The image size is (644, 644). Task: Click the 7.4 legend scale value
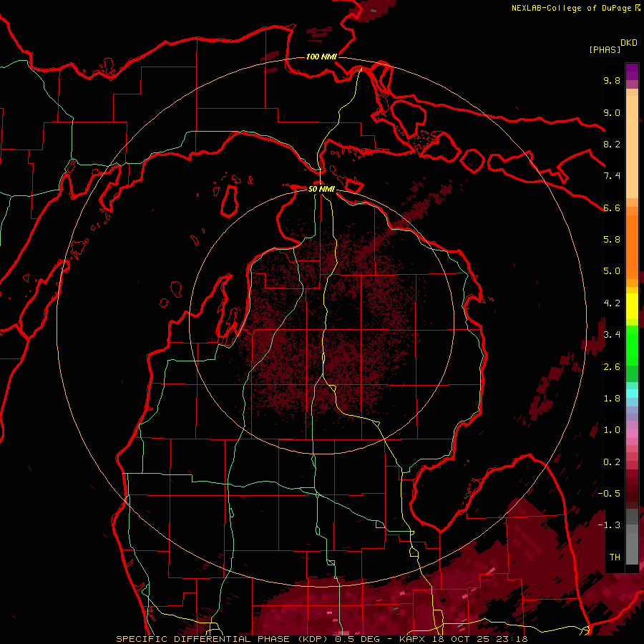pyautogui.click(x=612, y=176)
